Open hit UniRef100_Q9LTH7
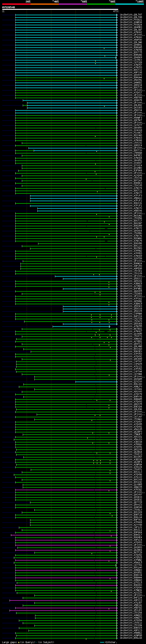 click(x=131, y=15)
